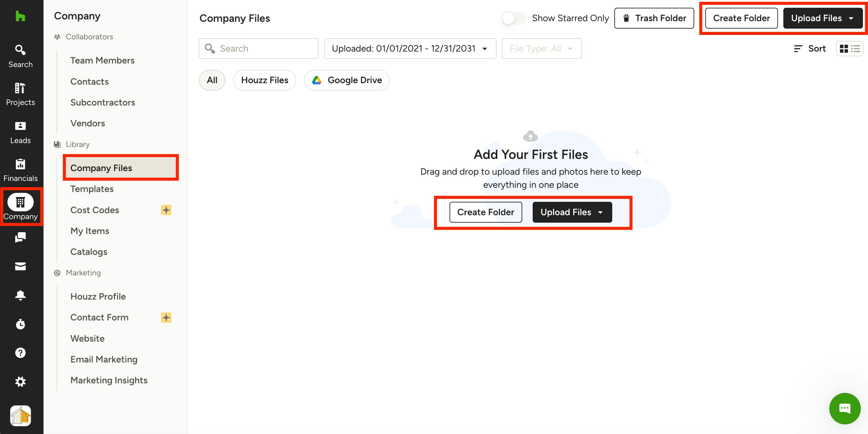868x434 pixels.
Task: Open the mail envelope icon
Action: point(20,266)
